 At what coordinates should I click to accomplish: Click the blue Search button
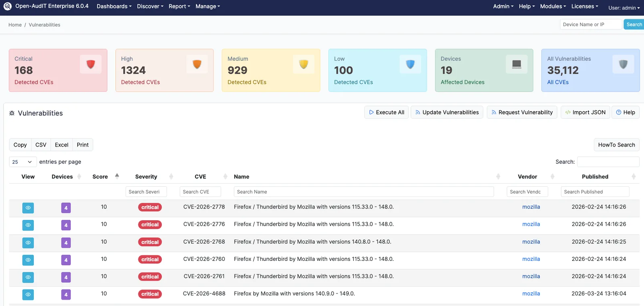point(634,25)
